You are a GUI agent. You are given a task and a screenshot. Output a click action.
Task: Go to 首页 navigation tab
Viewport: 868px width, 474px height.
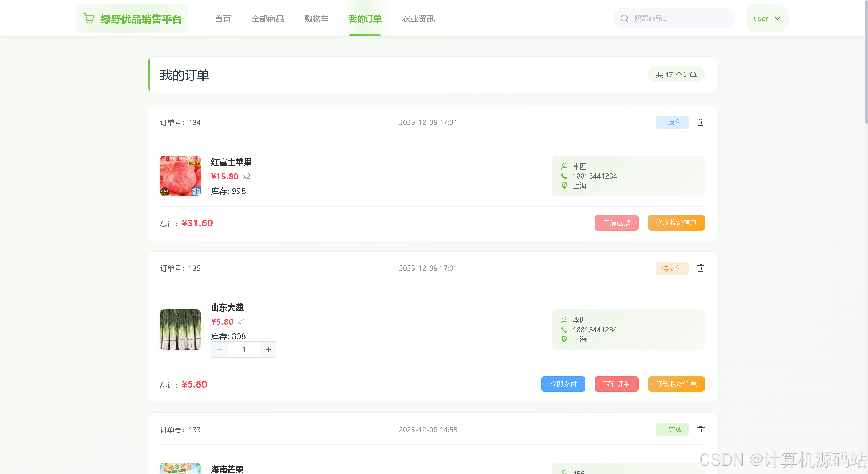tap(223, 19)
